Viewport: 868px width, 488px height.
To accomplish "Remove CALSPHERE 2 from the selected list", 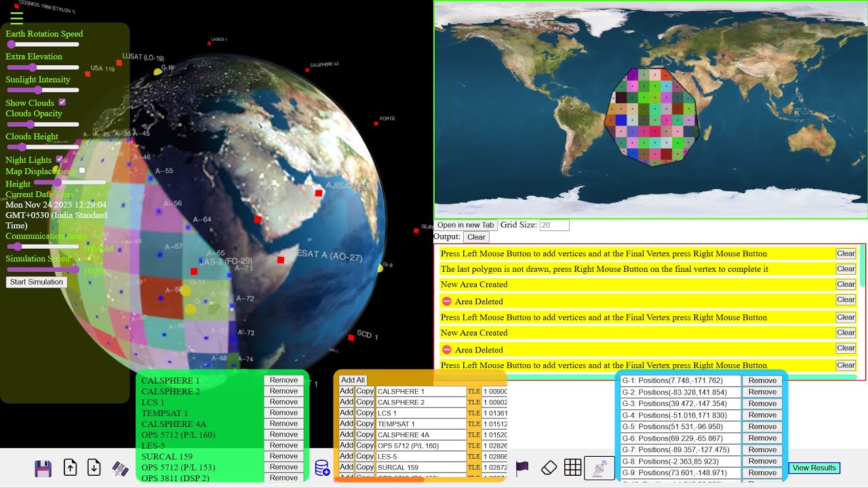I will tap(283, 391).
